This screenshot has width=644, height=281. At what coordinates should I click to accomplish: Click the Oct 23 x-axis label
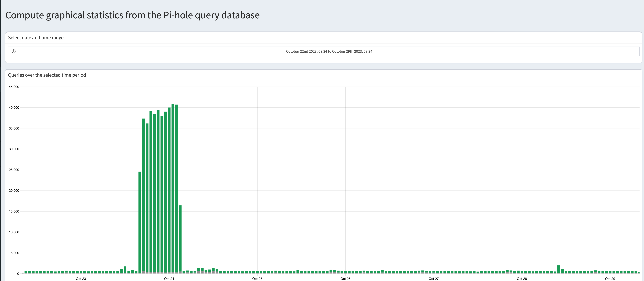point(81,278)
